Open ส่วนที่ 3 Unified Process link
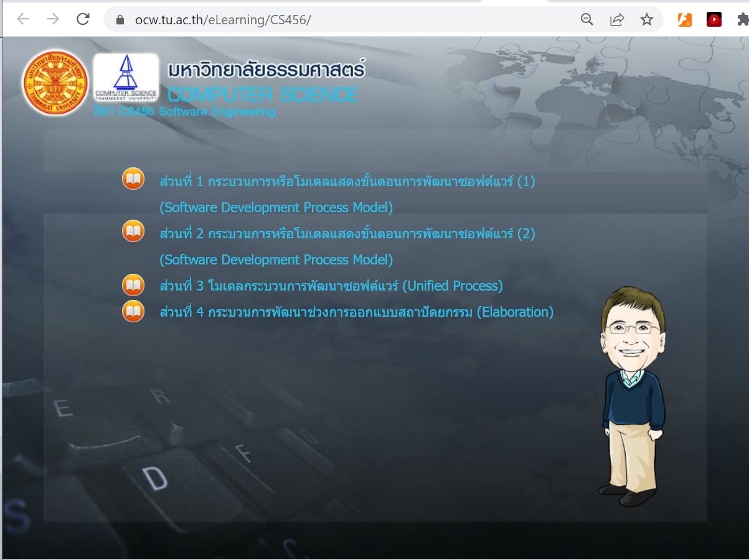 coord(331,286)
